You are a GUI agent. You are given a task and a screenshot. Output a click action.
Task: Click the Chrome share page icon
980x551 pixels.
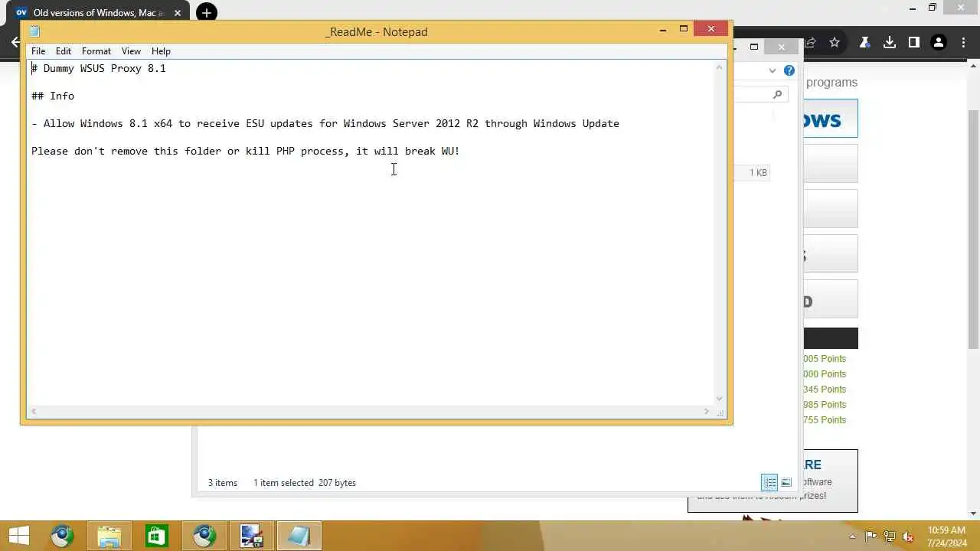point(810,43)
